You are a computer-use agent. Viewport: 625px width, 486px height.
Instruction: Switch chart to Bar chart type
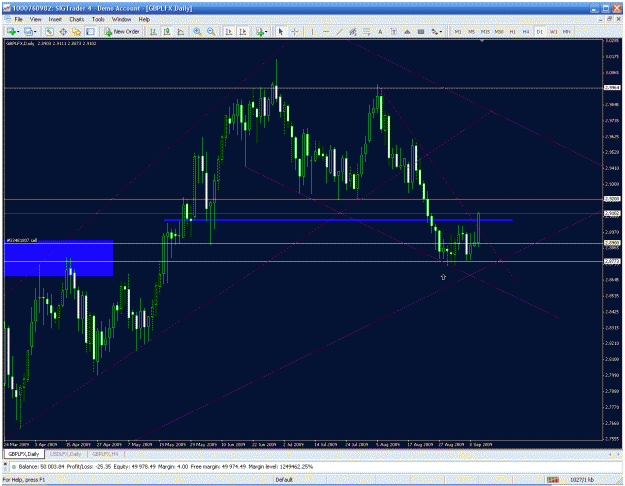pyautogui.click(x=153, y=31)
